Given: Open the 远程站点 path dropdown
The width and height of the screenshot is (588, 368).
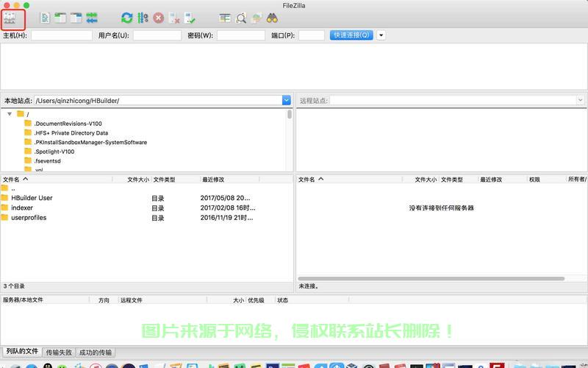Looking at the screenshot, I should pyautogui.click(x=580, y=100).
